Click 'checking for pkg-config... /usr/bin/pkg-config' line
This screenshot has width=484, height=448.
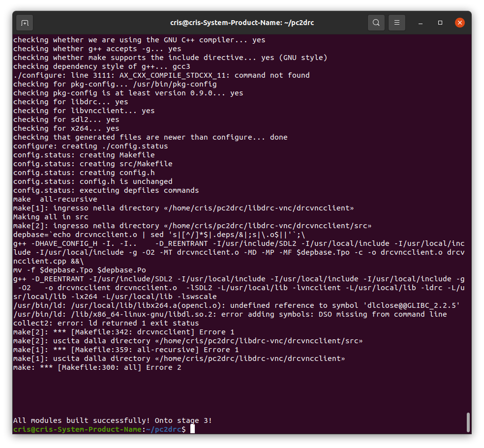click(115, 84)
